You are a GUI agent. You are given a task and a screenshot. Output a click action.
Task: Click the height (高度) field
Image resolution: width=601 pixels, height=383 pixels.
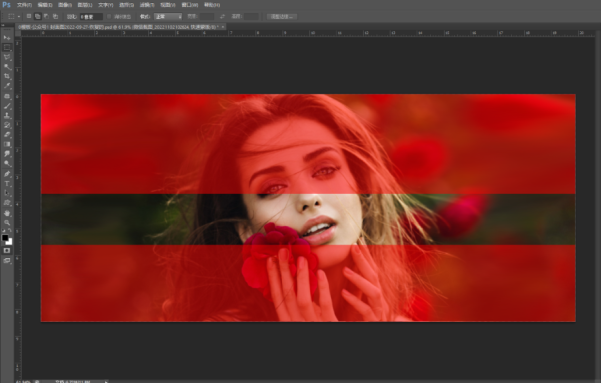(251, 17)
